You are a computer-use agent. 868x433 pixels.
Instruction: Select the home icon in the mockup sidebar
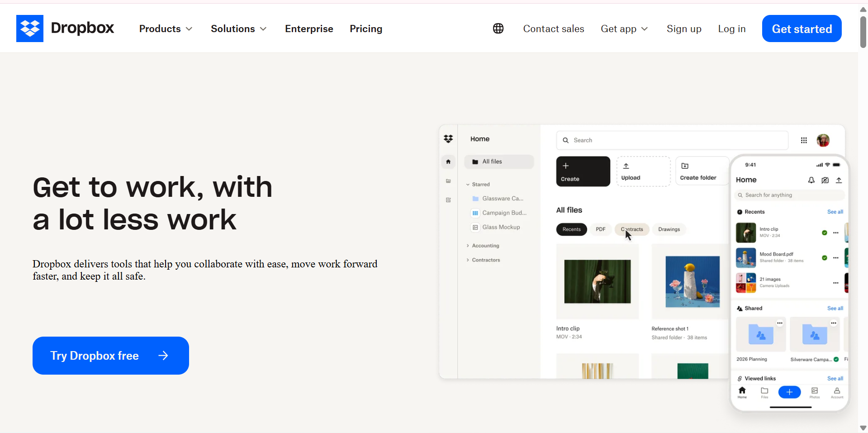pyautogui.click(x=448, y=162)
